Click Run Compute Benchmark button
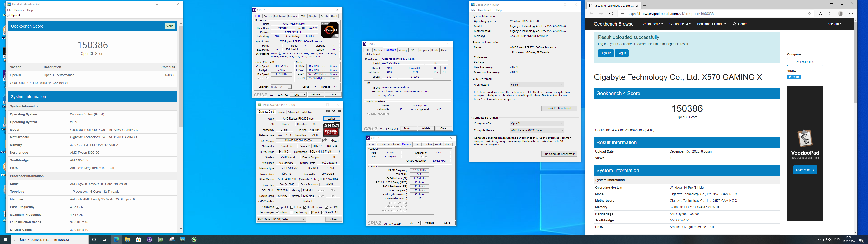This screenshot has height=244, width=868. [559, 154]
